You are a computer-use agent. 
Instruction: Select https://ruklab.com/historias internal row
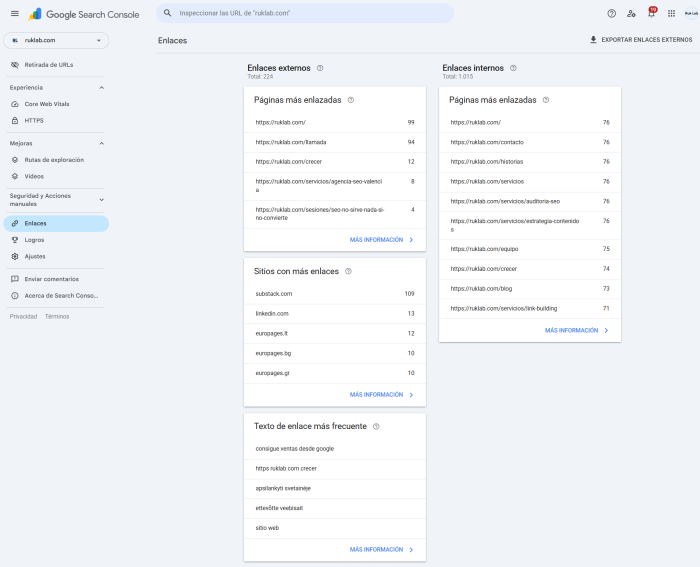(x=530, y=162)
